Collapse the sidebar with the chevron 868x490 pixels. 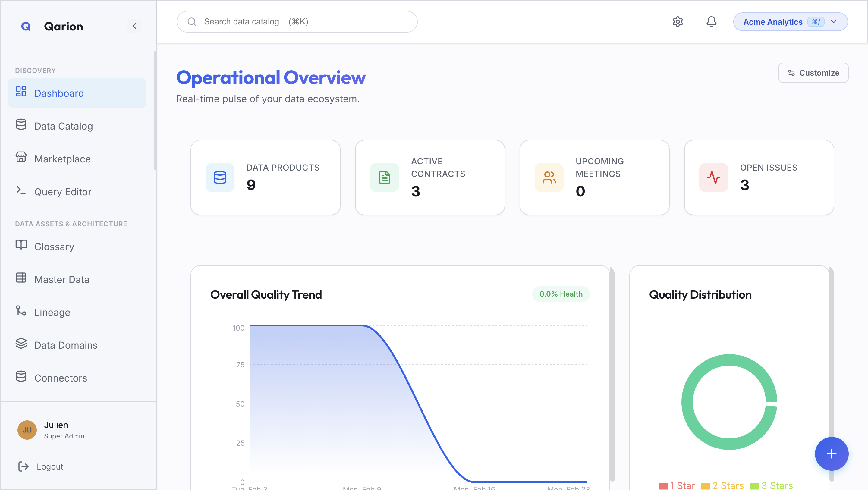coord(134,26)
